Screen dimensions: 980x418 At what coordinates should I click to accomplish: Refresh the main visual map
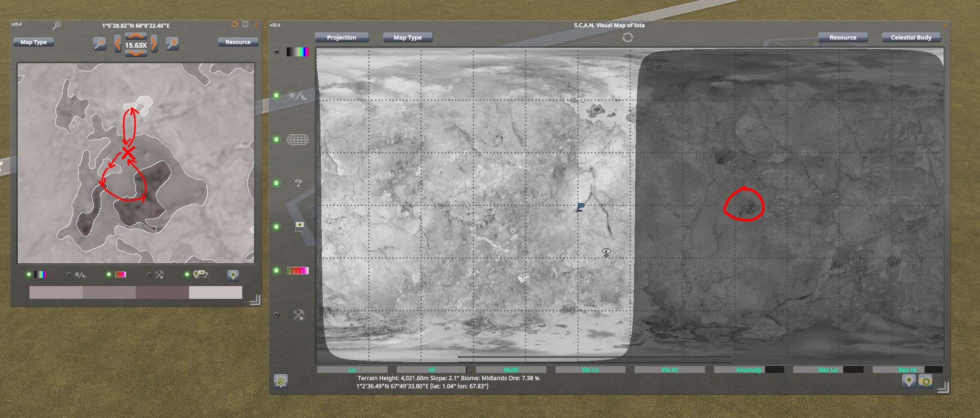627,37
